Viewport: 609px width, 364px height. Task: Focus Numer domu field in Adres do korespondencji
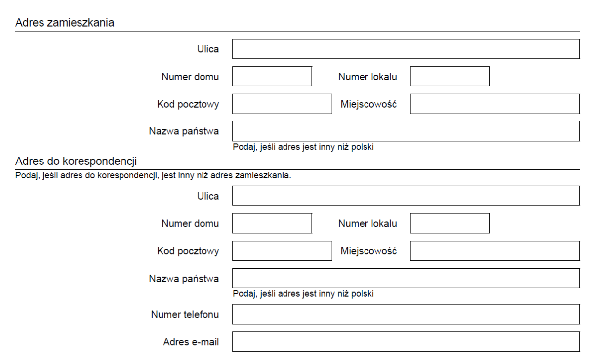point(272,223)
